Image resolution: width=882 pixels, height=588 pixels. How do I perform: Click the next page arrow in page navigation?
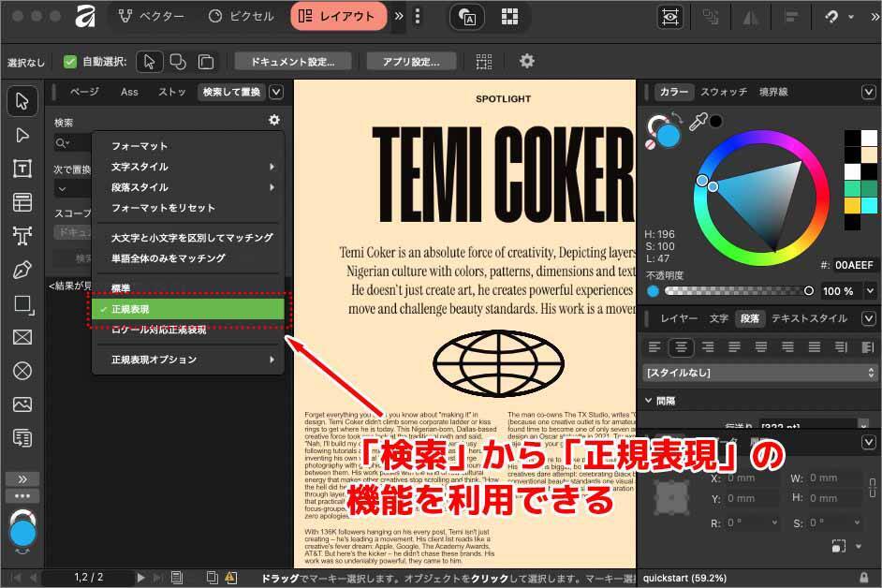click(140, 578)
